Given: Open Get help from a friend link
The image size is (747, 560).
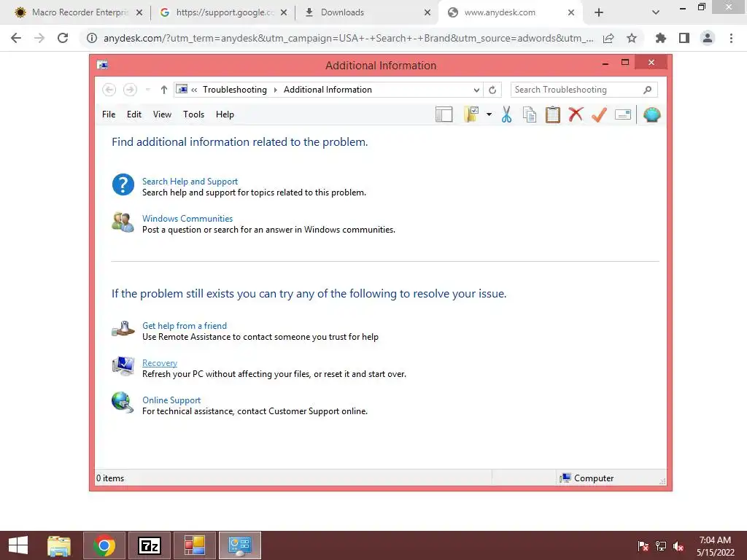Looking at the screenshot, I should (x=185, y=326).
